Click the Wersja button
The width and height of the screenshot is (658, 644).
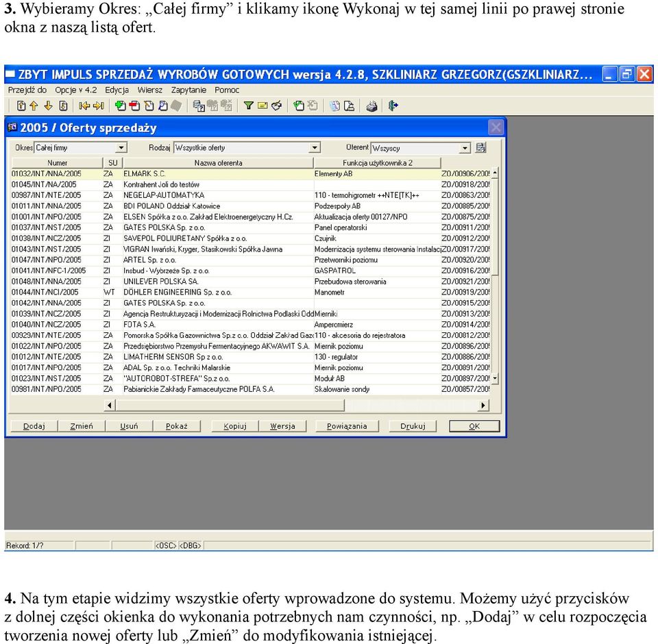282,426
